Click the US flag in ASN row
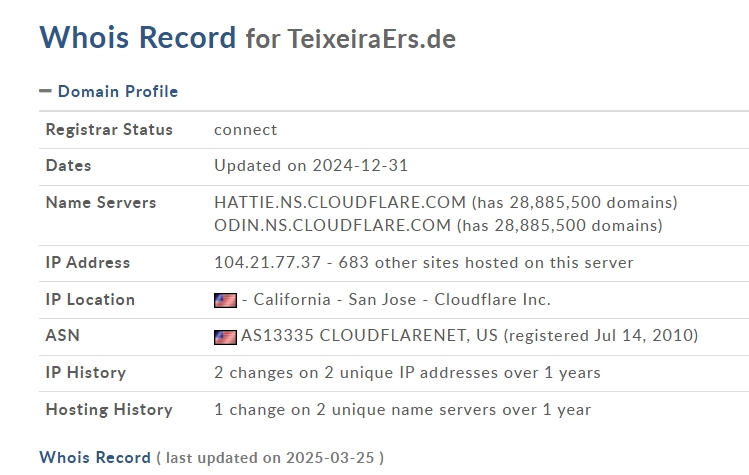This screenshot has height=475, width=749. click(x=225, y=337)
